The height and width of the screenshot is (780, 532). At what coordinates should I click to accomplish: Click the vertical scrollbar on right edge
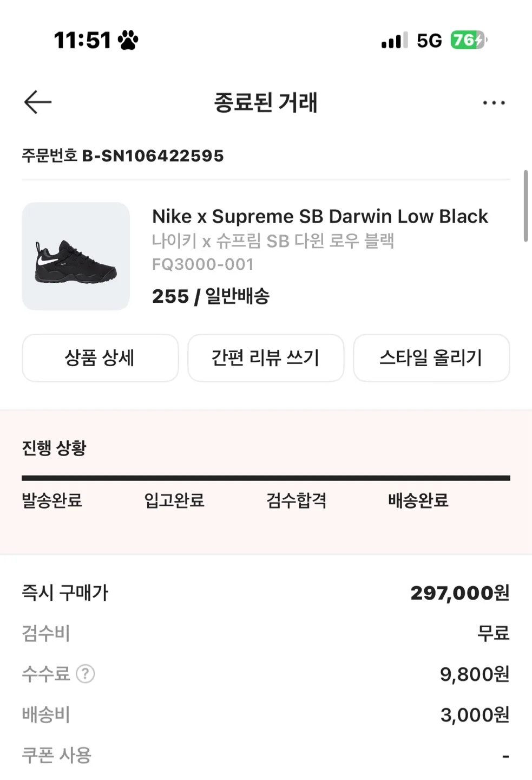(x=526, y=206)
